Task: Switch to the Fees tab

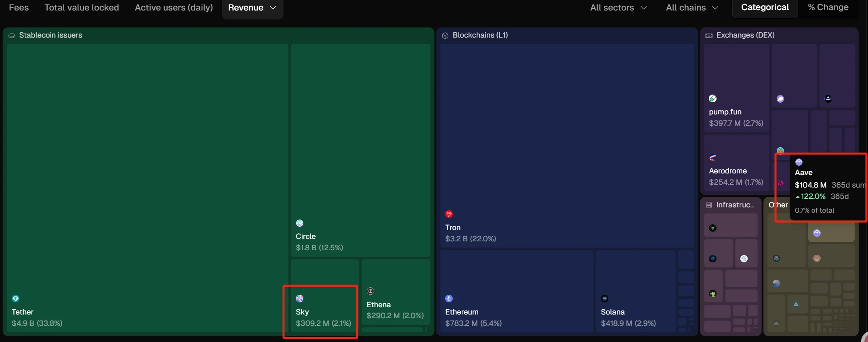Action: coord(19,8)
